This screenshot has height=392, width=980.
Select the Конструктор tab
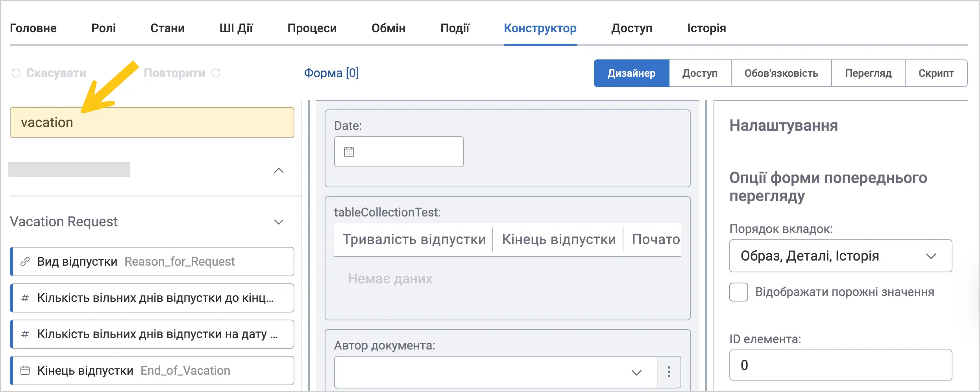(540, 28)
